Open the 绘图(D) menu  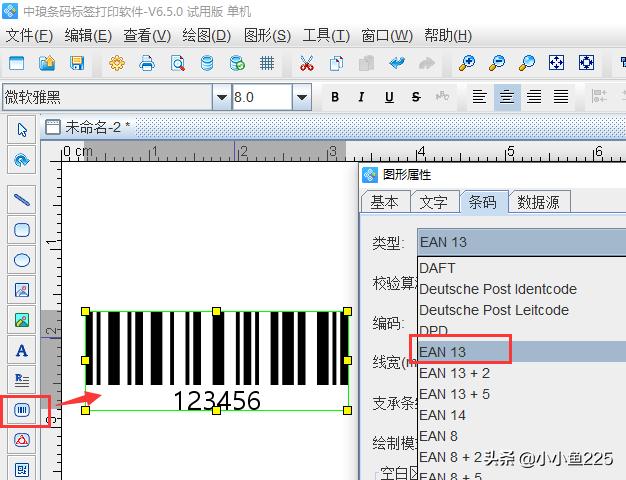click(x=206, y=36)
